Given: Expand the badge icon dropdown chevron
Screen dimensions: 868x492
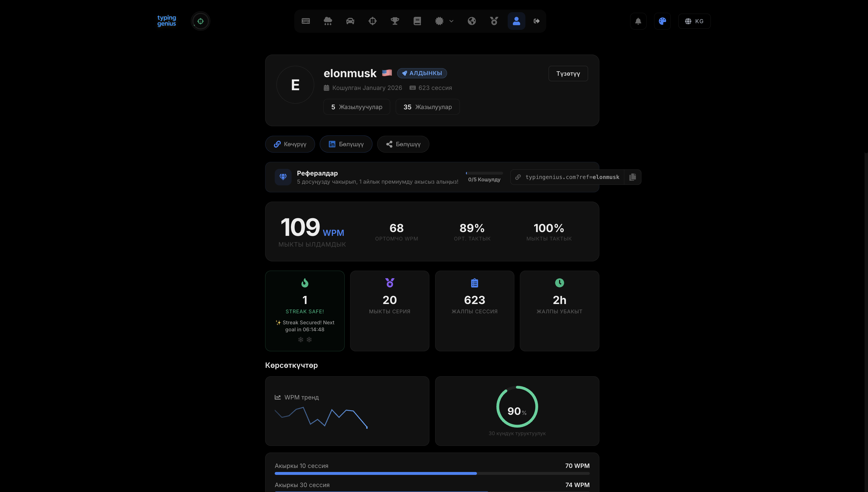Looking at the screenshot, I should point(451,21).
